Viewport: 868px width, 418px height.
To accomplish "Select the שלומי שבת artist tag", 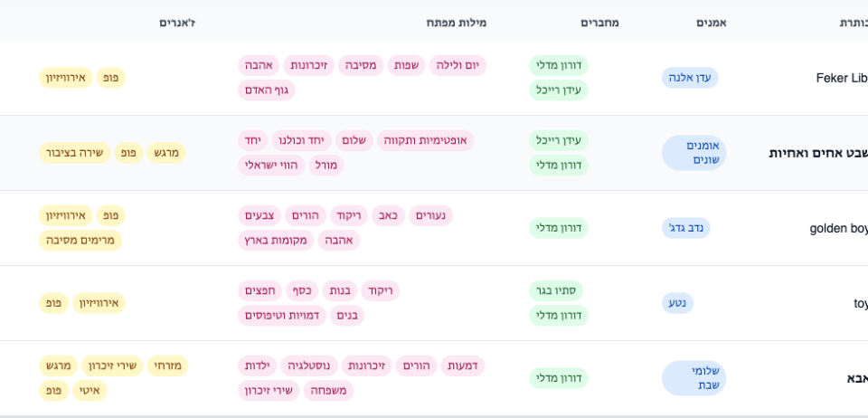I will (693, 378).
